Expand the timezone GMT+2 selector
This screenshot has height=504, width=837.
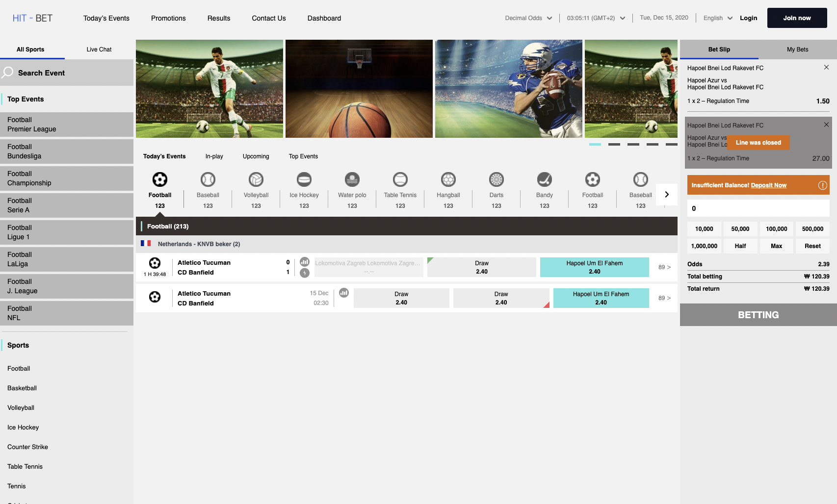point(596,18)
